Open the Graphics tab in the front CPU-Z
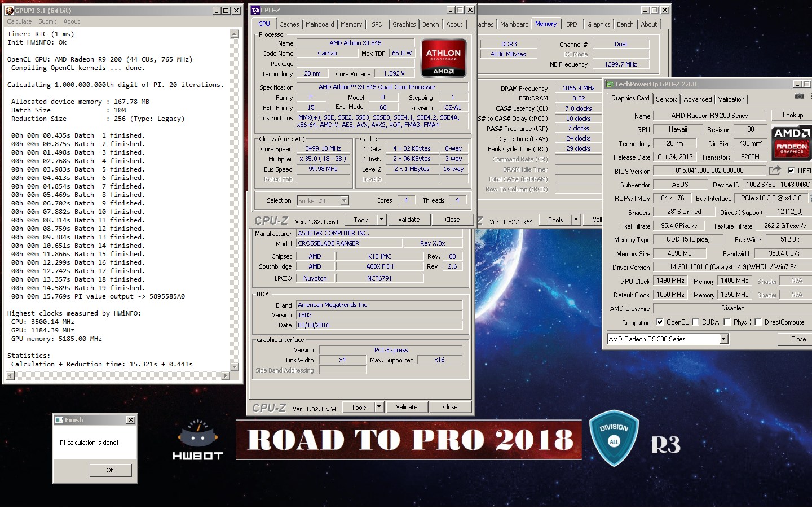This screenshot has height=508, width=812. pos(404,24)
